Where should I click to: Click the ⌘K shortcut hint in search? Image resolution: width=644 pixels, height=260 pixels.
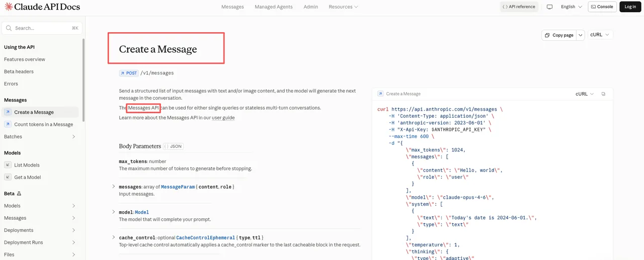point(75,28)
